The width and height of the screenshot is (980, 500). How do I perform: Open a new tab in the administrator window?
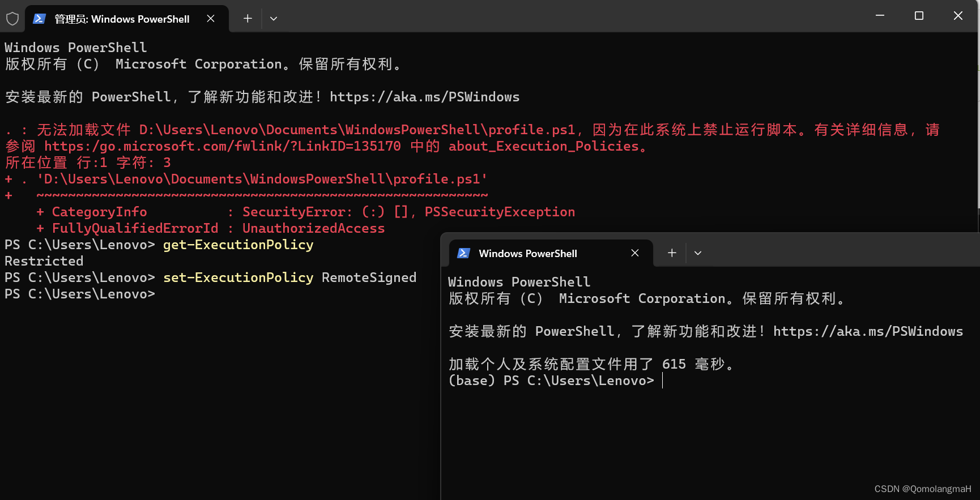[248, 19]
